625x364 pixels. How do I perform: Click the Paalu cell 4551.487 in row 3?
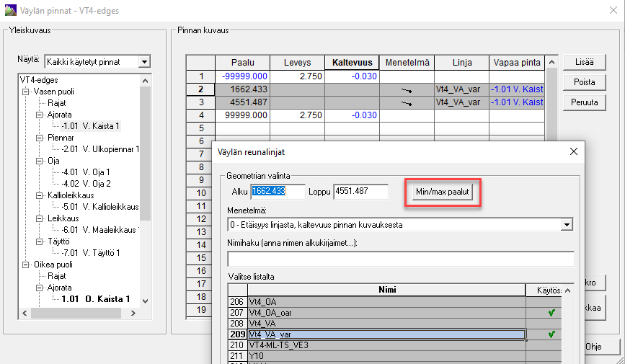[242, 102]
